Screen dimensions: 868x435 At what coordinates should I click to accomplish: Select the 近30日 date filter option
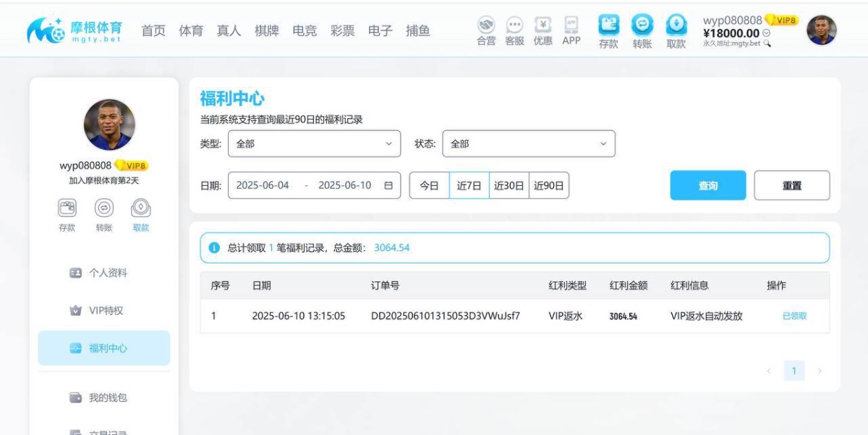(x=508, y=185)
